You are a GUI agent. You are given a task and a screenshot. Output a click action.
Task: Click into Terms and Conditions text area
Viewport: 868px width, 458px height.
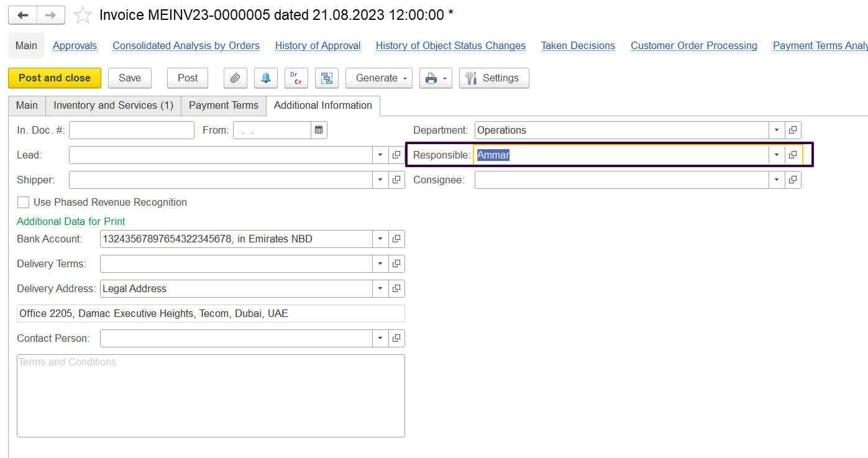tap(211, 396)
